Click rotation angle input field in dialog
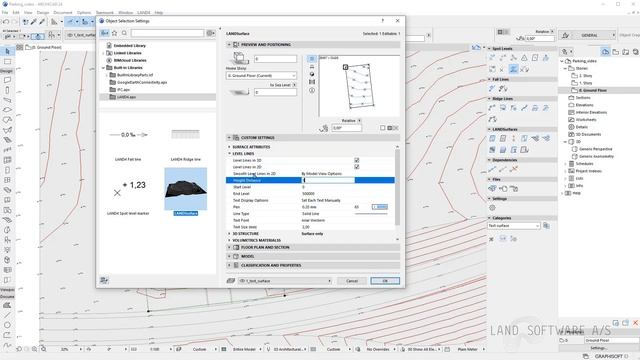Viewport: 640px width, 360px height. click(347, 128)
